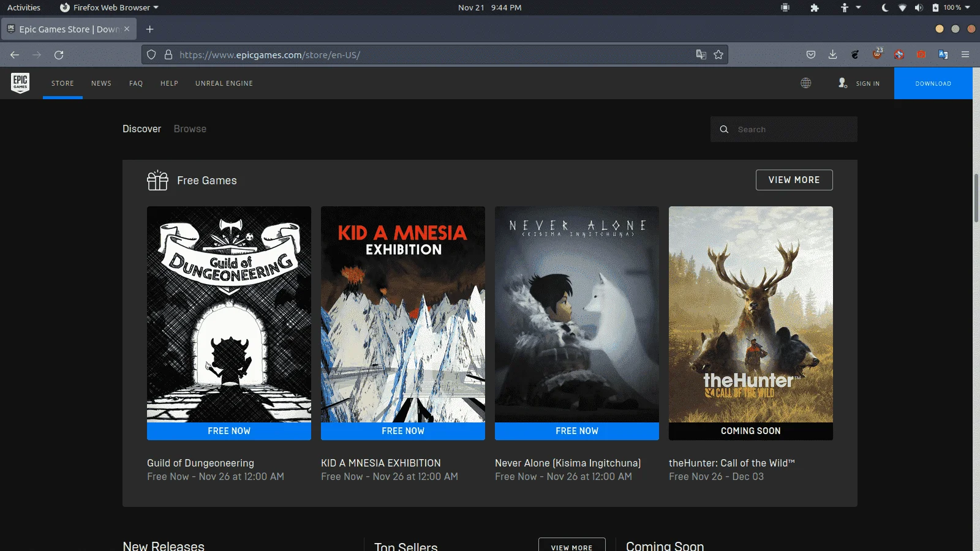Save page to Pocket
Image resolution: width=980 pixels, height=551 pixels.
tap(811, 54)
